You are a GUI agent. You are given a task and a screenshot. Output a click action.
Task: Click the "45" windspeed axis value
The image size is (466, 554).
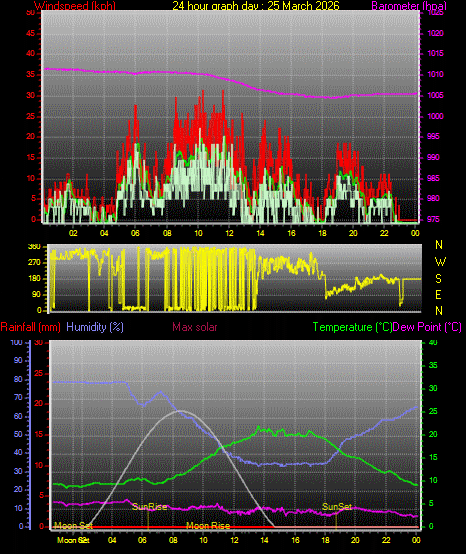31,34
